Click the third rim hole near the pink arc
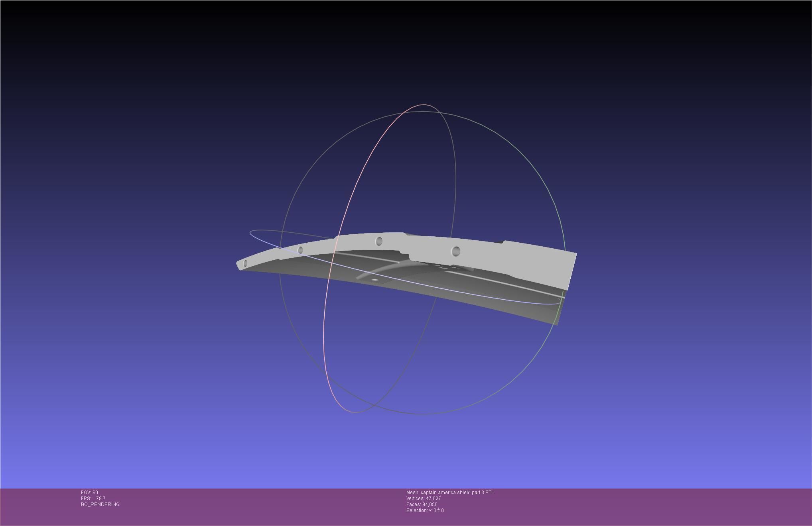This screenshot has height=526, width=812. [379, 241]
